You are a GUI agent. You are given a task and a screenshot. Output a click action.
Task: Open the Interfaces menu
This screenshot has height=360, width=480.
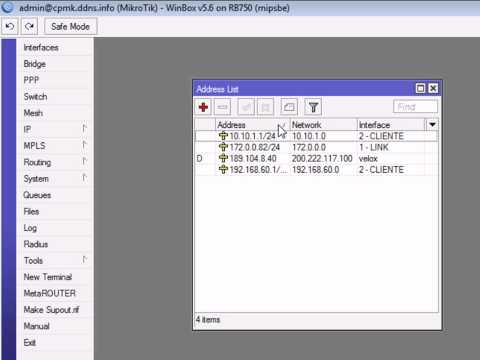pyautogui.click(x=55, y=48)
